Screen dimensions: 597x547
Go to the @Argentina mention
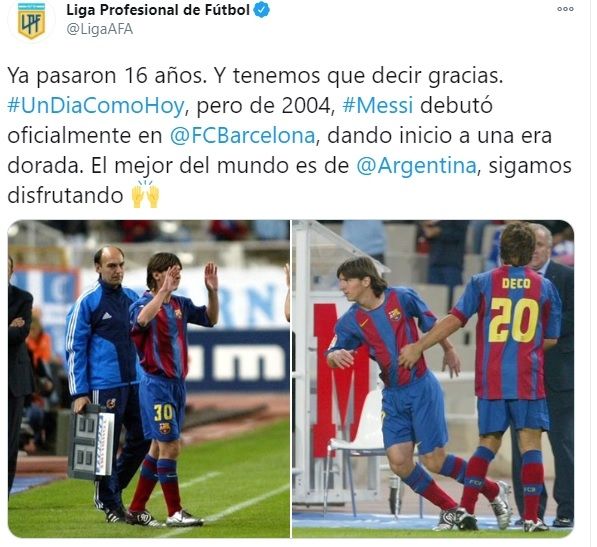point(417,166)
